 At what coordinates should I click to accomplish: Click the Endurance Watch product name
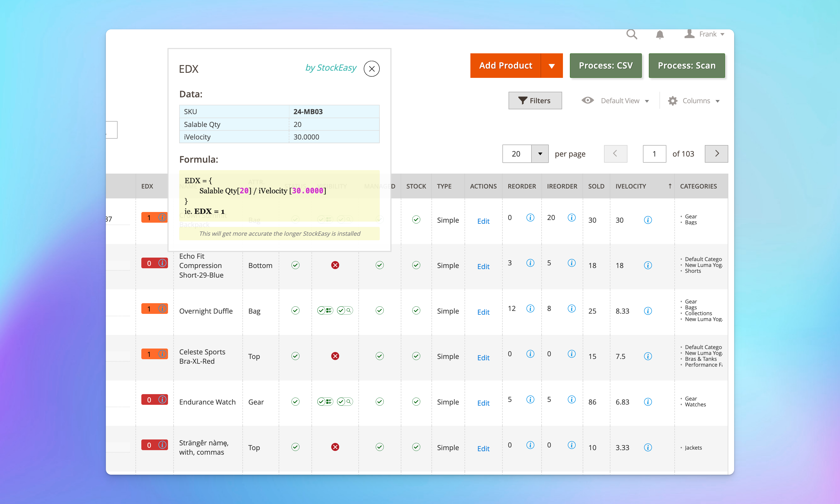[207, 402]
